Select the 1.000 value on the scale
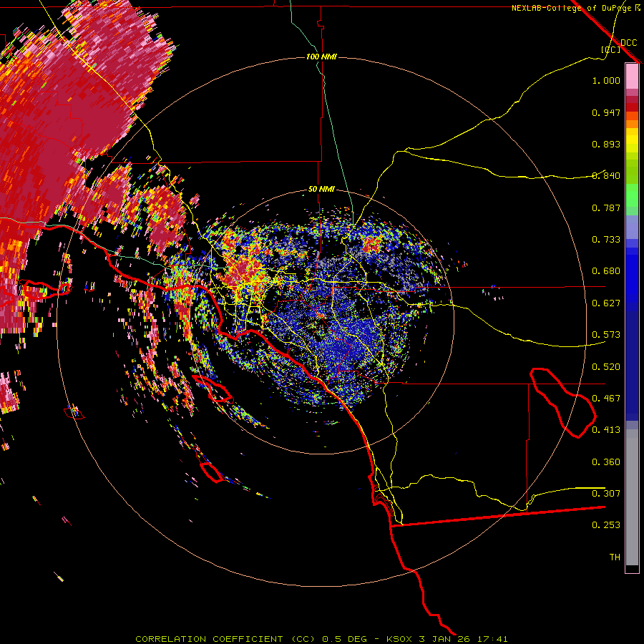This screenshot has height=644, width=644. (606, 80)
